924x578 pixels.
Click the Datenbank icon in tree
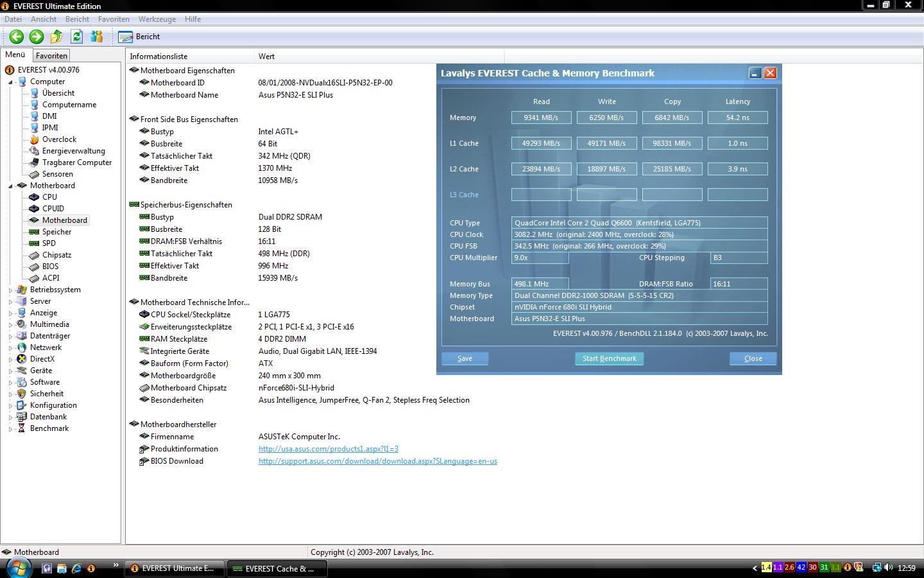click(22, 417)
